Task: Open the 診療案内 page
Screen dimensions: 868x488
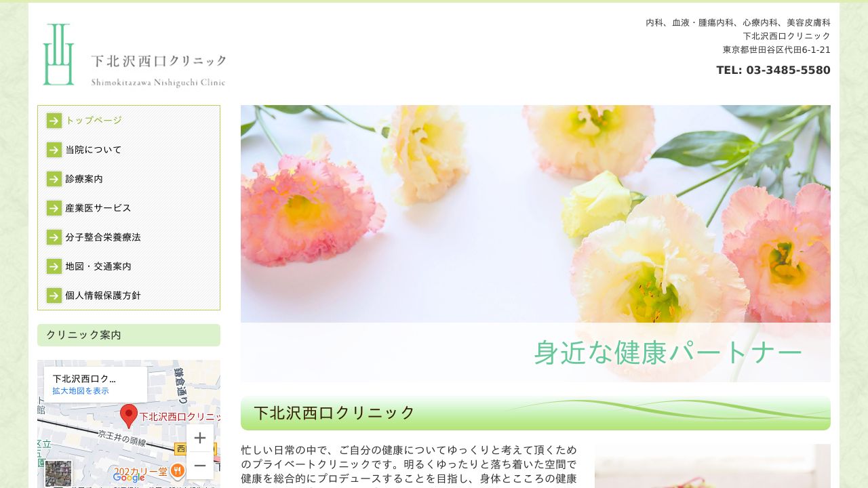Action: point(83,179)
